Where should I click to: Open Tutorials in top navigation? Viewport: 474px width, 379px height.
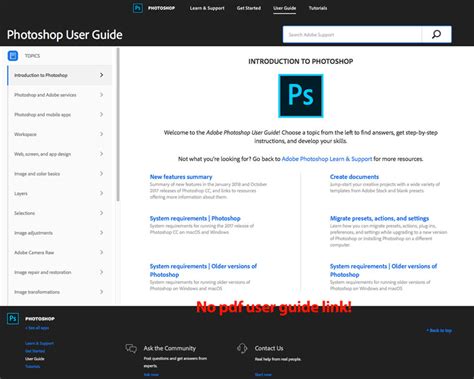point(318,8)
